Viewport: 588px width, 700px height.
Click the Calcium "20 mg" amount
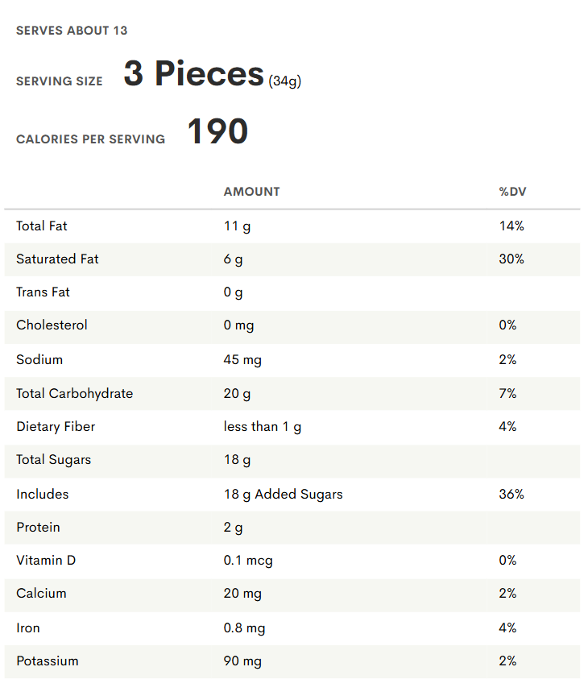(x=242, y=594)
